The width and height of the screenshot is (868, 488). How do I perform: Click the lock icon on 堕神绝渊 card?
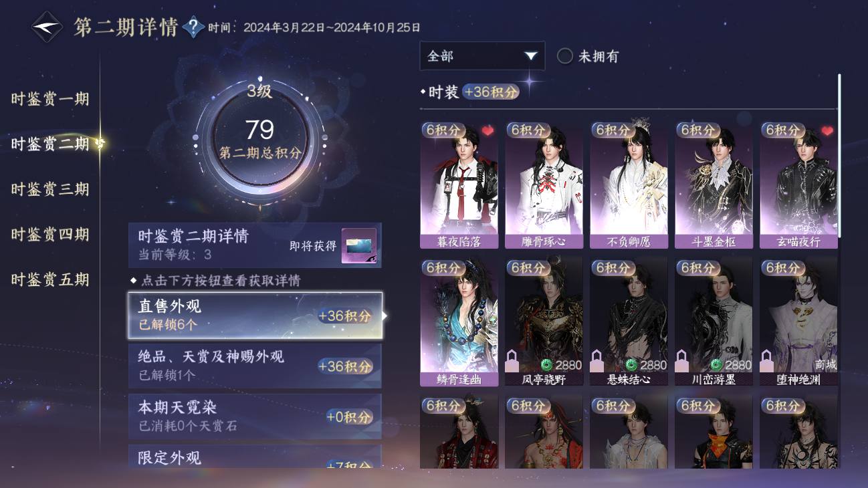pyautogui.click(x=766, y=362)
